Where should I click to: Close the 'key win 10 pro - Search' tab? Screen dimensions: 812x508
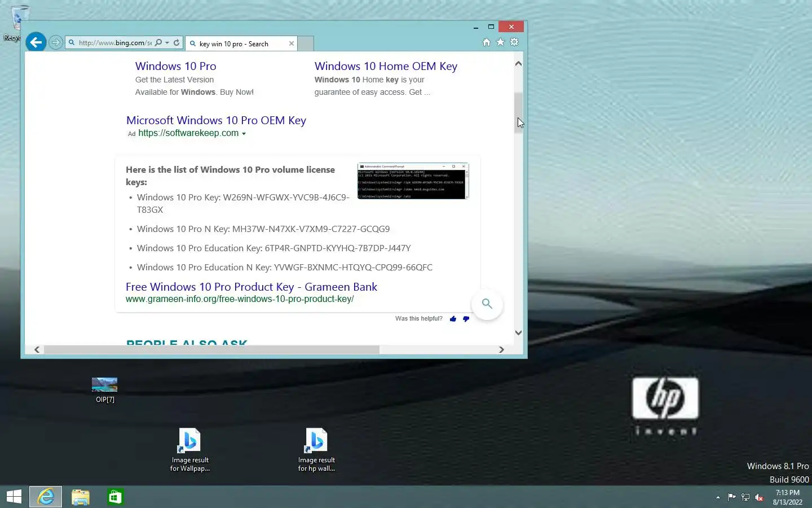click(x=292, y=43)
